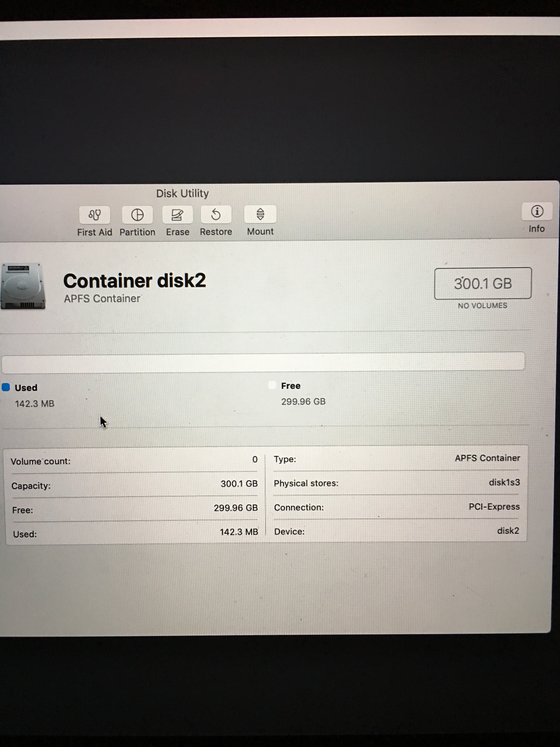
Task: Click the 'Free' legend label
Action: tap(291, 386)
